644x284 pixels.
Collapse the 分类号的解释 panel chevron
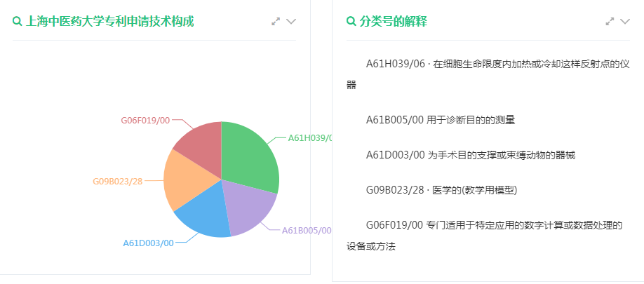[625, 22]
